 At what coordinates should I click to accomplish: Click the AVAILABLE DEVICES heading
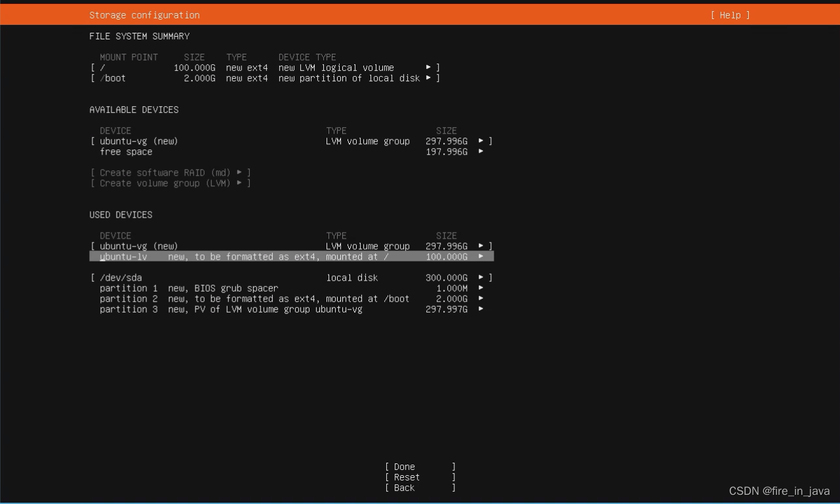coord(134,109)
